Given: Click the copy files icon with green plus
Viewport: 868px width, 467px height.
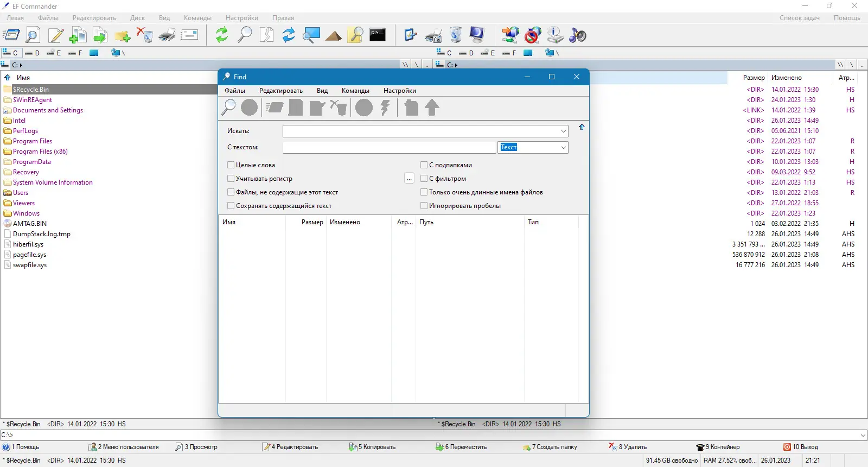Looking at the screenshot, I should [x=78, y=35].
